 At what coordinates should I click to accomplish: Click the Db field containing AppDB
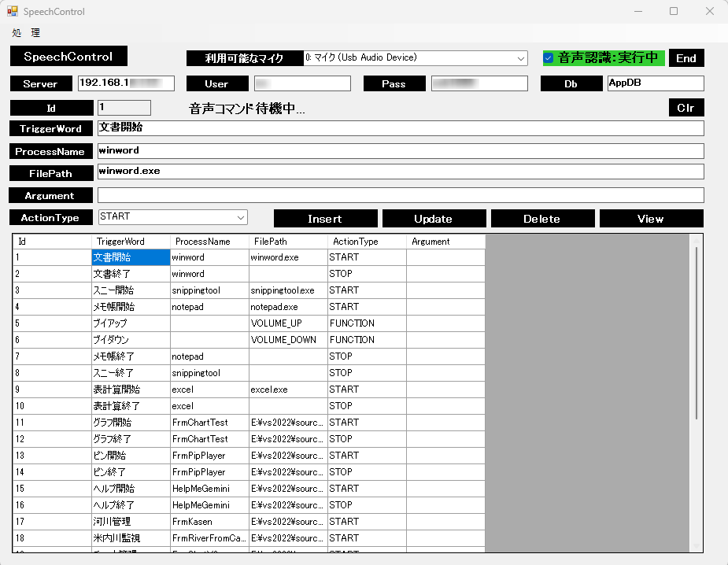tap(655, 83)
